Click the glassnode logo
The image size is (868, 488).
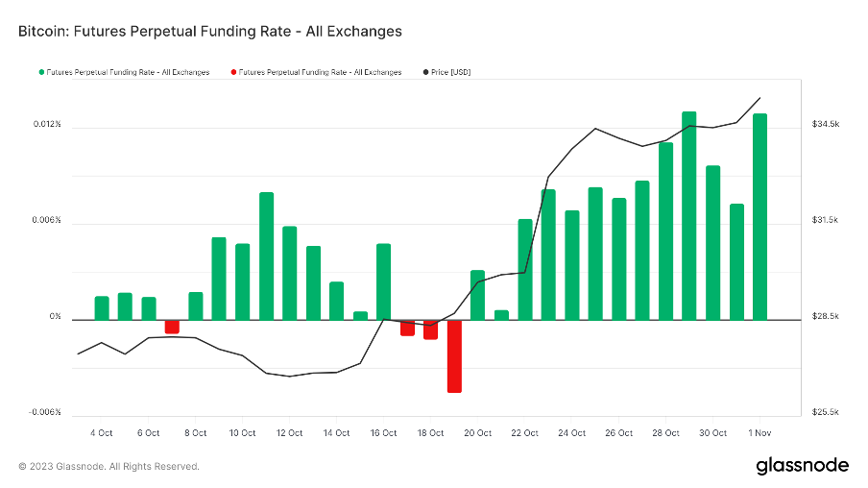point(802,466)
